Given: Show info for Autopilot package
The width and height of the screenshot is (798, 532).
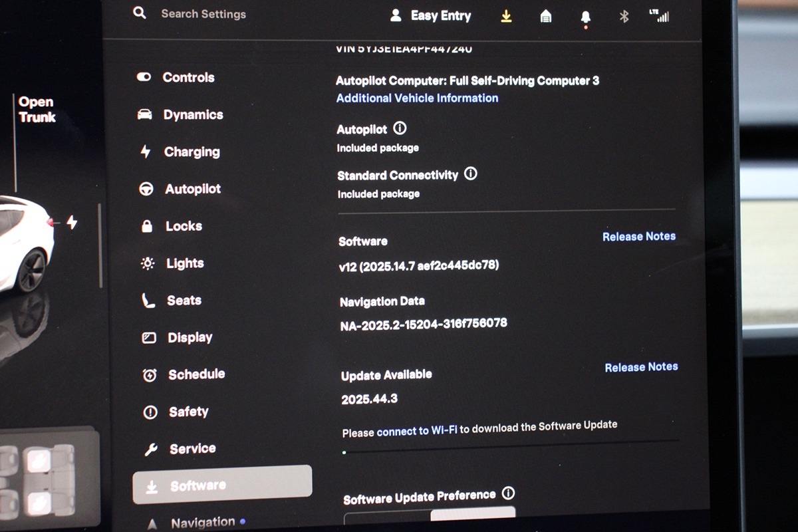Looking at the screenshot, I should pyautogui.click(x=400, y=128).
